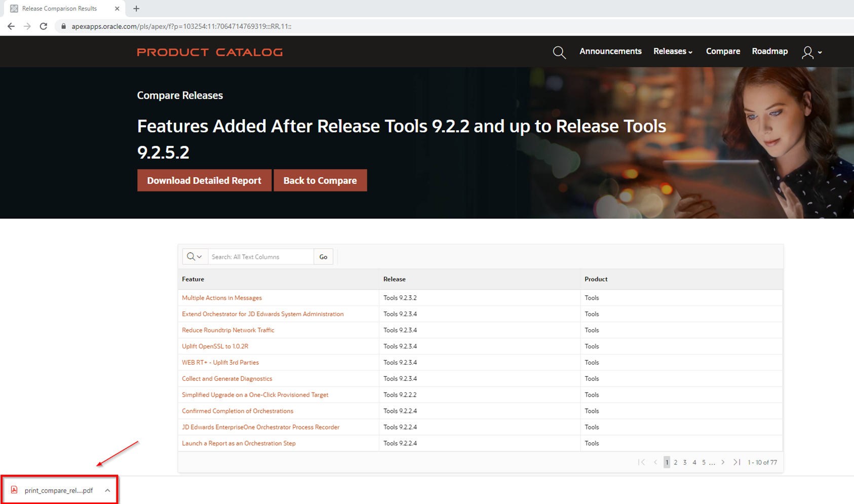Click the padlock site info icon

pos(63,26)
